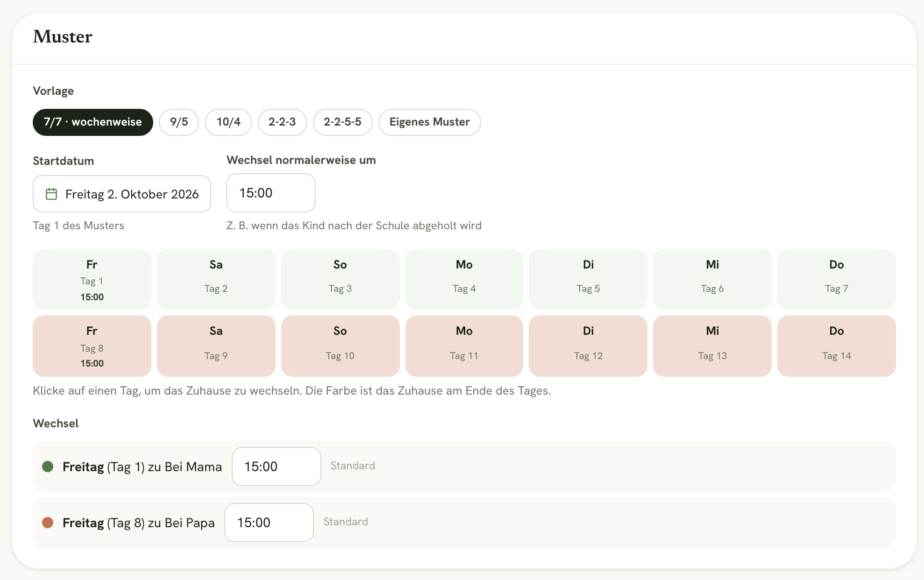The height and width of the screenshot is (580, 924).
Task: Toggle home for Fr Tag 1 tile
Action: pos(92,279)
